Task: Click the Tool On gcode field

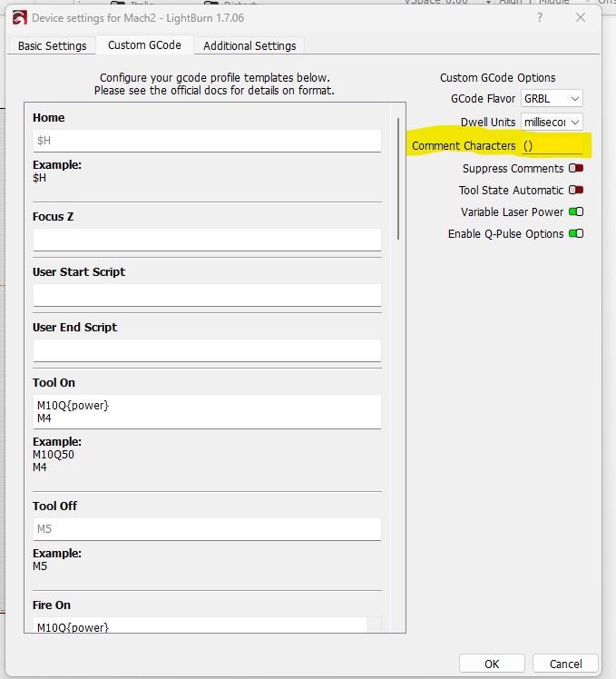Action: click(x=207, y=411)
